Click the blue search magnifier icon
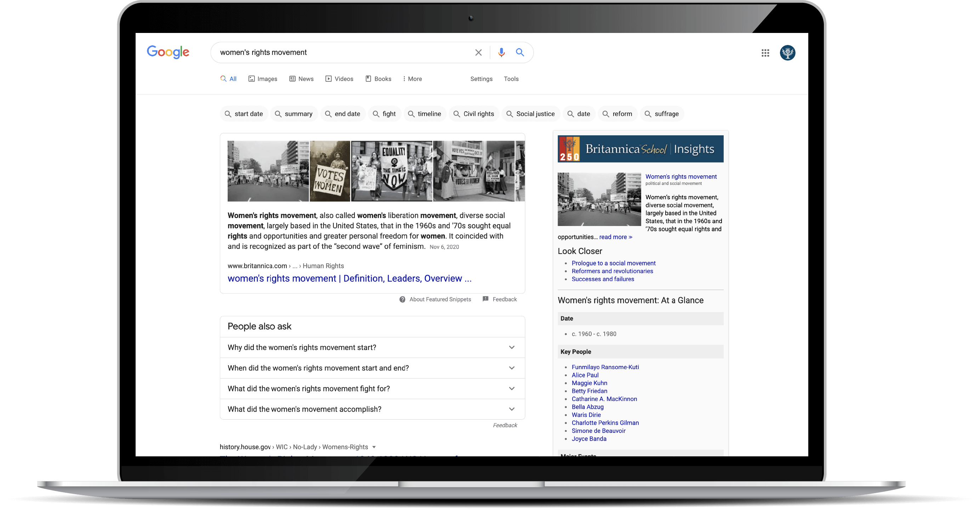This screenshot has width=980, height=514. pos(520,52)
